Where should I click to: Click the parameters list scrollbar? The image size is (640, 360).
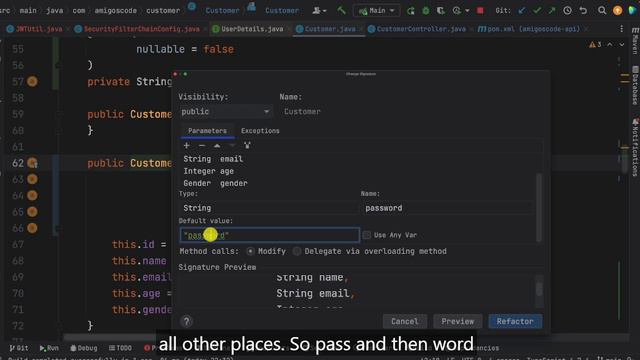tap(539, 207)
